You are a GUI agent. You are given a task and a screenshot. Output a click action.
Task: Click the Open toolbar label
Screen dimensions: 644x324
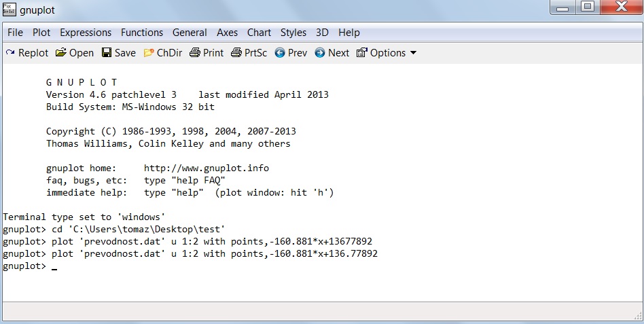pyautogui.click(x=82, y=53)
